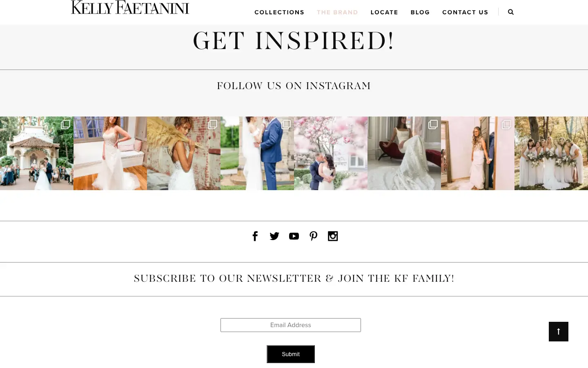Viewport: 588px width, 368px height.
Task: Open the Blog page
Action: (420, 12)
